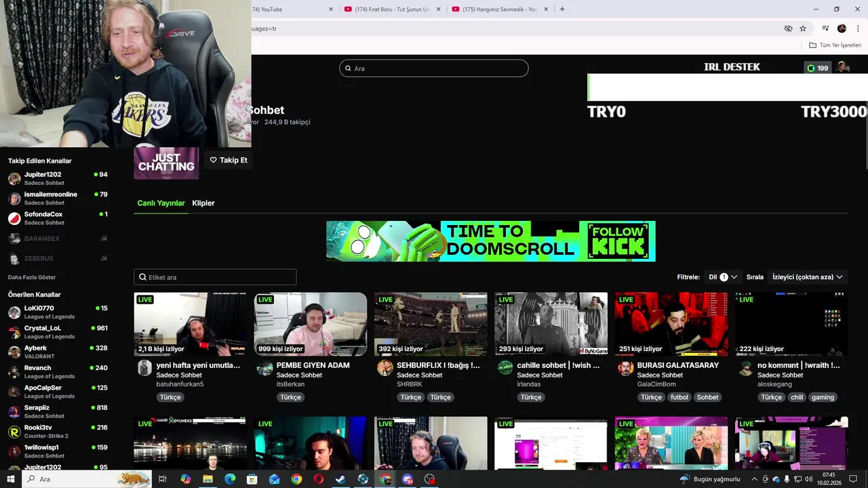
Task: Open ismailemreonline followed channel
Action: 58,198
